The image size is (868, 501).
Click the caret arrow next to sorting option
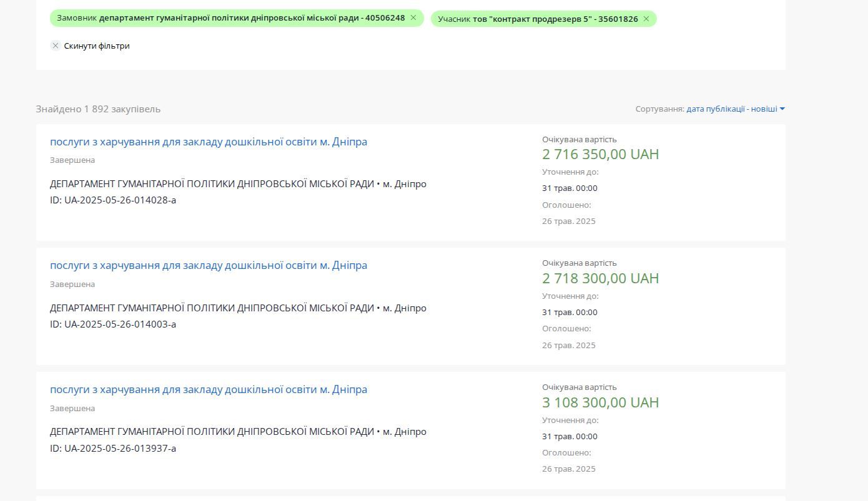(x=782, y=109)
